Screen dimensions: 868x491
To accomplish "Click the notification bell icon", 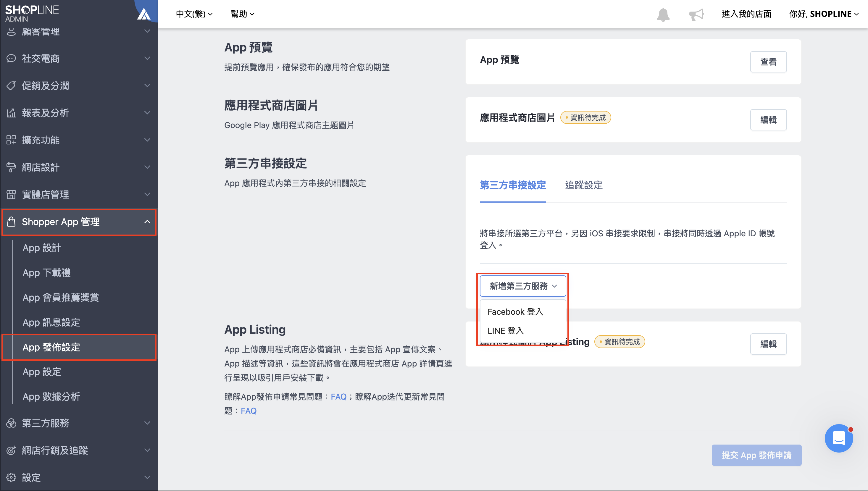I will point(663,14).
